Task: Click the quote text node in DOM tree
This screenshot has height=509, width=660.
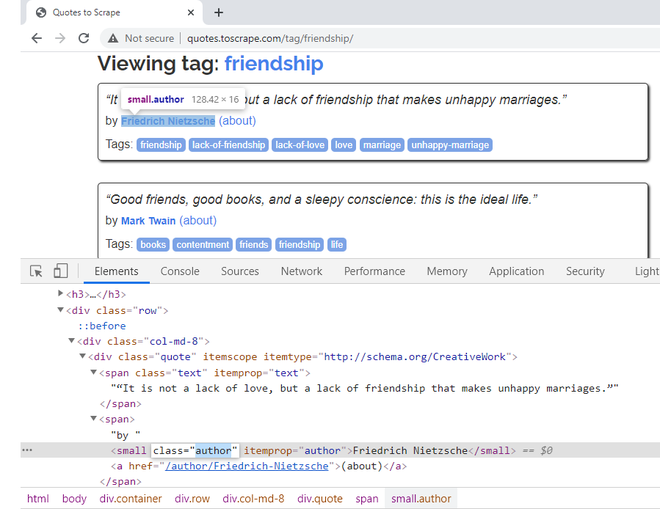Action: click(x=365, y=388)
